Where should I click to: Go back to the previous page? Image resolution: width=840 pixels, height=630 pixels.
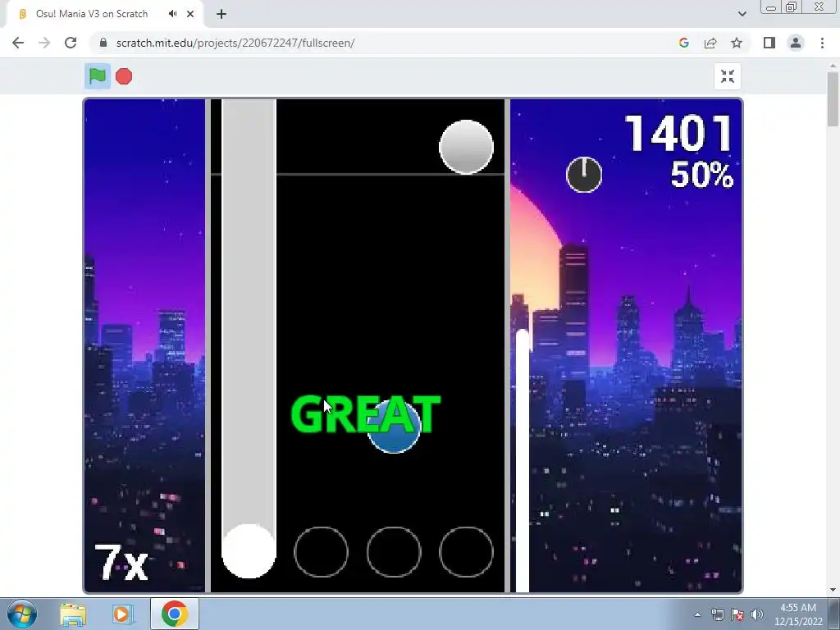point(18,43)
